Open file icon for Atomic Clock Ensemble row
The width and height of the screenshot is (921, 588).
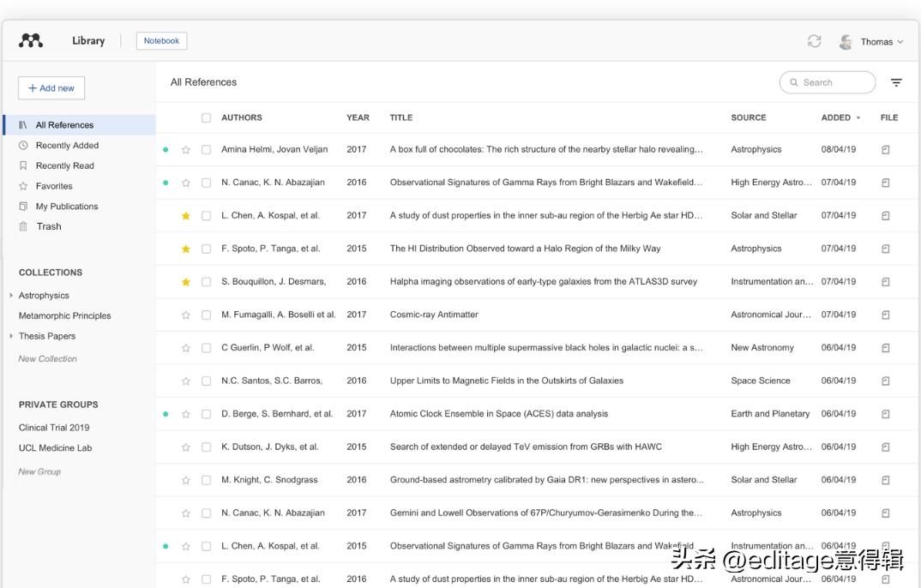(885, 414)
